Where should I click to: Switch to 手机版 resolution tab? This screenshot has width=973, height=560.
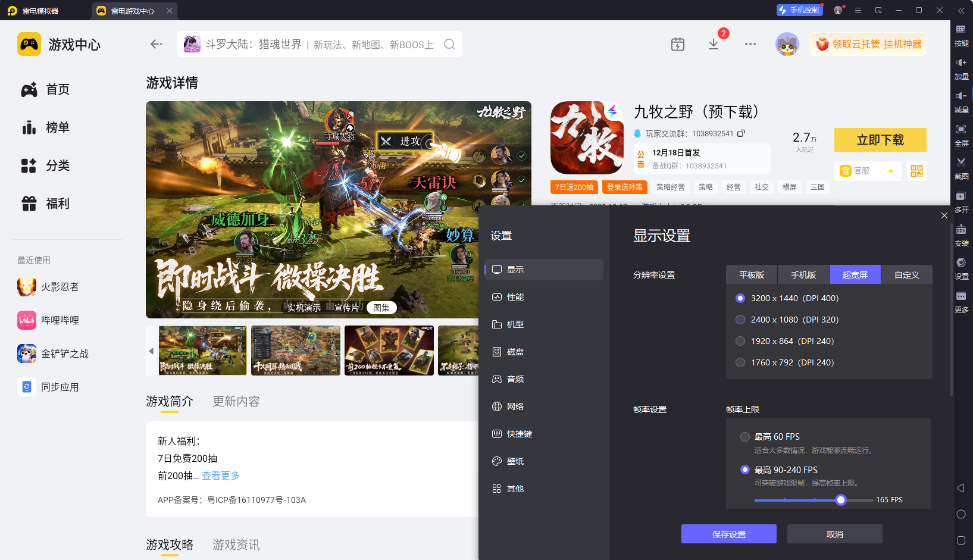tap(803, 275)
